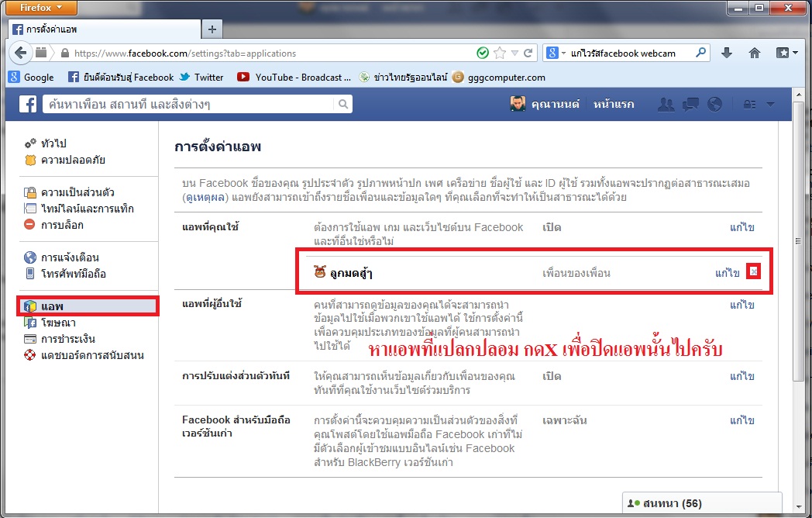Viewport: 812px width, 518px height.
Task: Go to หน้าแรก home link
Action: click(x=613, y=104)
